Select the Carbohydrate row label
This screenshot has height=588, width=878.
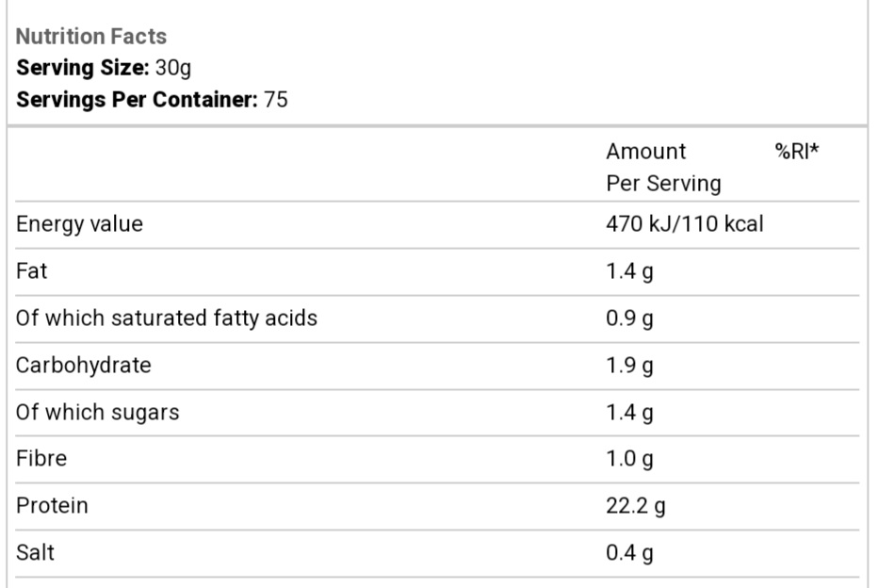pyautogui.click(x=83, y=366)
